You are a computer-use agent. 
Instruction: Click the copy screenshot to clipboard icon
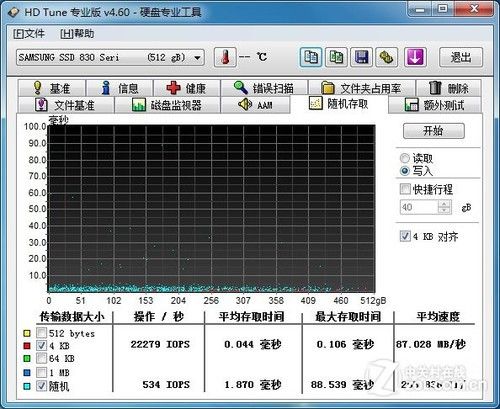(336, 57)
